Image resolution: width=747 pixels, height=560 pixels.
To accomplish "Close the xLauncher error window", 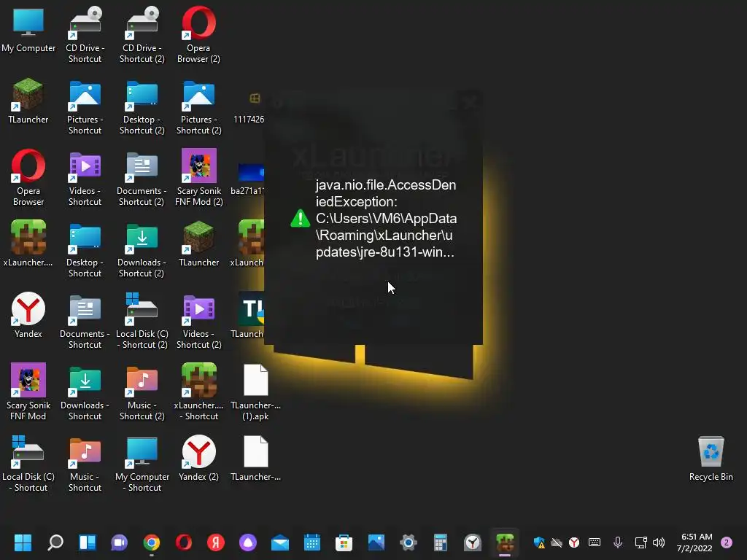I will (471, 101).
